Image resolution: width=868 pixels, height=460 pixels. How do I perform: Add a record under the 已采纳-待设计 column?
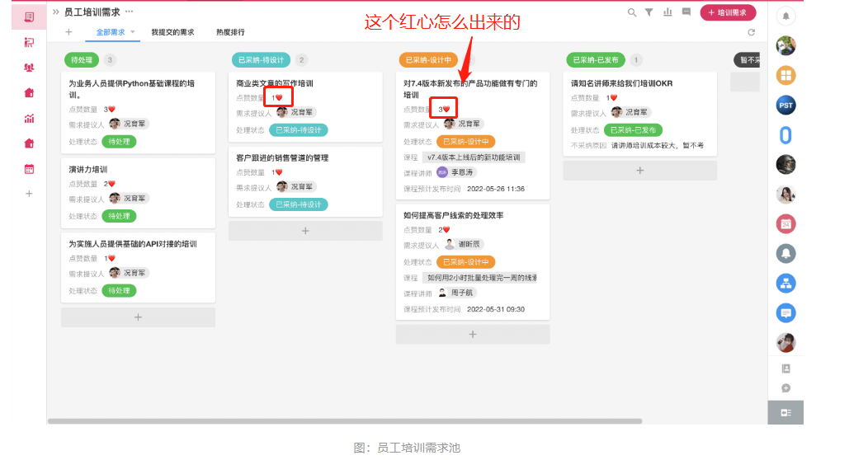305,231
